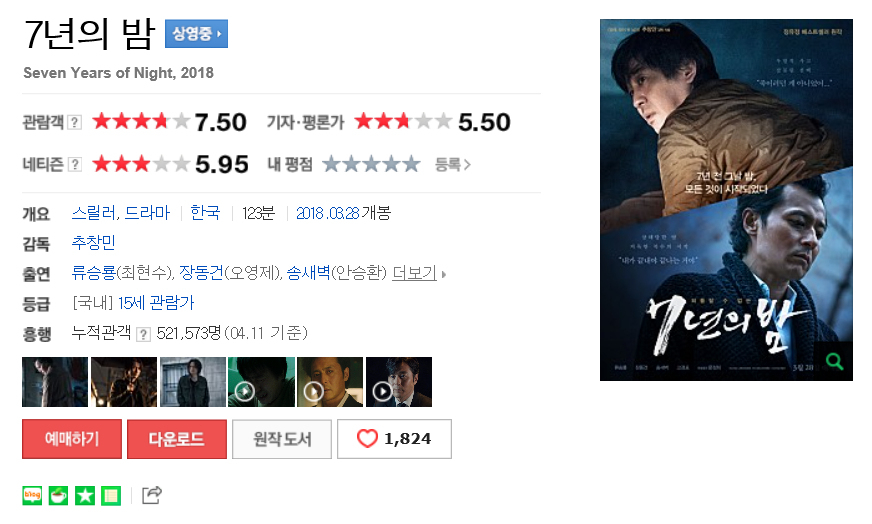
Task: Play the last video still thumbnail
Action: pos(399,382)
